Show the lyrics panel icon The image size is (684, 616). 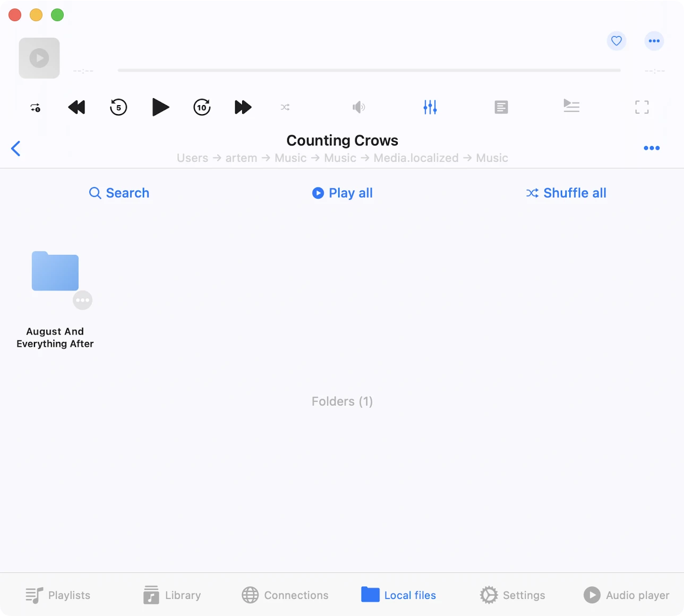(501, 107)
